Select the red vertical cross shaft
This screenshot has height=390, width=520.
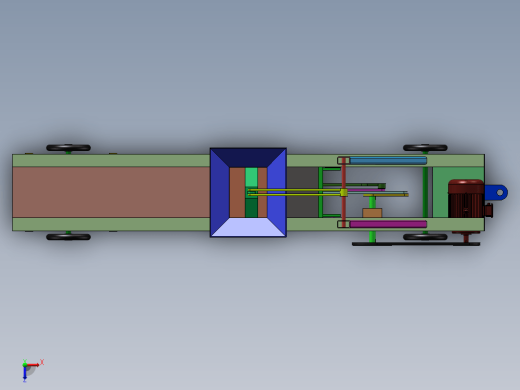pos(344,192)
